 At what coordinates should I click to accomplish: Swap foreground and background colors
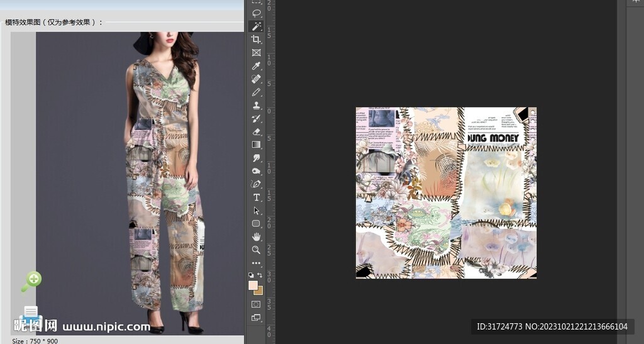260,275
